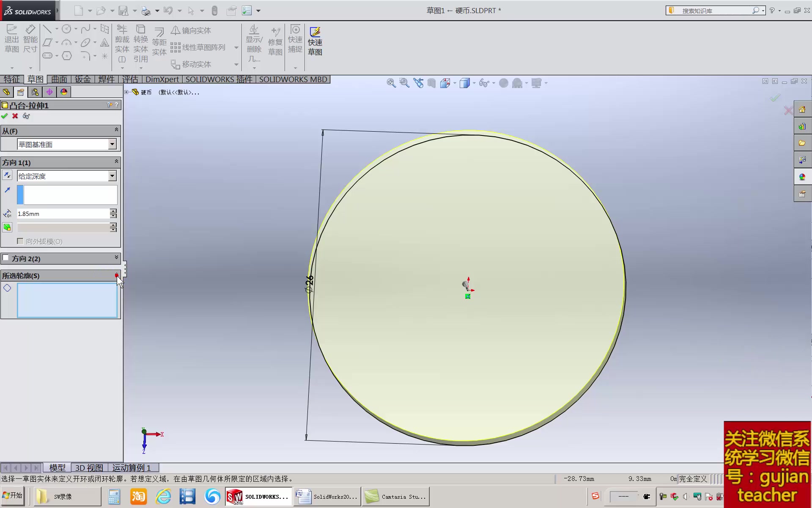Increase depth using the 1.85mm spinner arrow

coord(113,212)
